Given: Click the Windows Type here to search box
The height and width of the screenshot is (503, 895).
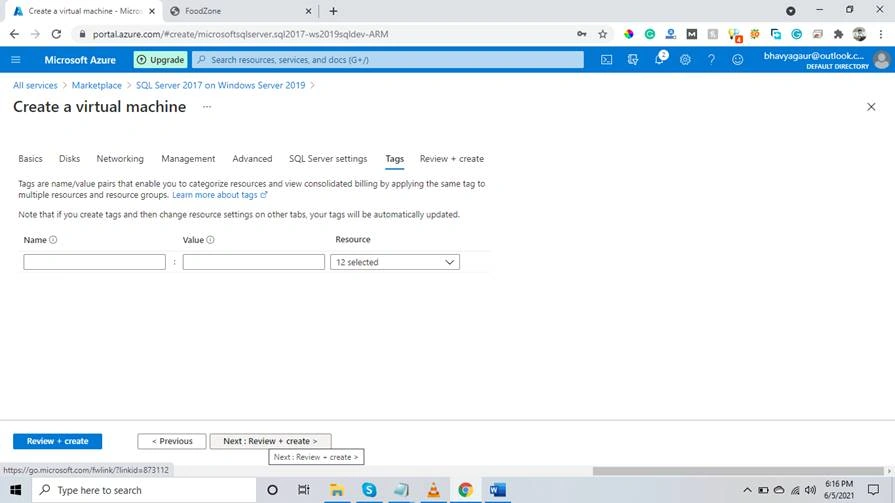Looking at the screenshot, I should pyautogui.click(x=144, y=490).
